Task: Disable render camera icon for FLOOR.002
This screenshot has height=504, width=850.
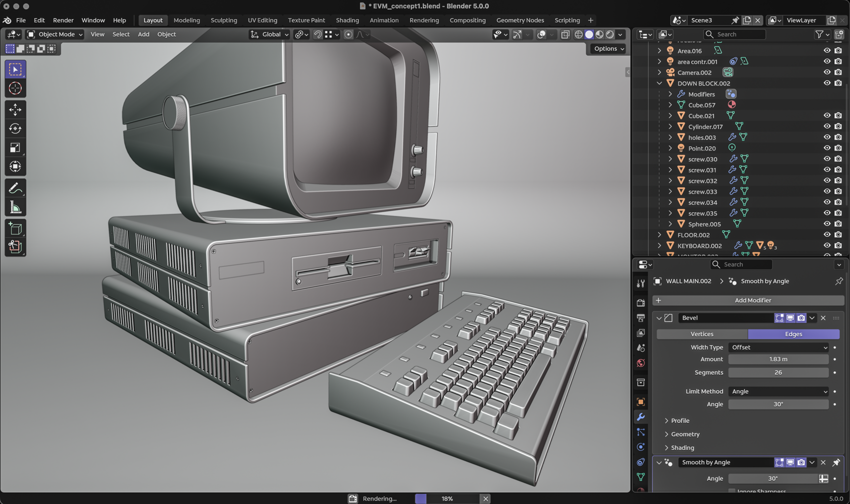Action: pyautogui.click(x=838, y=235)
